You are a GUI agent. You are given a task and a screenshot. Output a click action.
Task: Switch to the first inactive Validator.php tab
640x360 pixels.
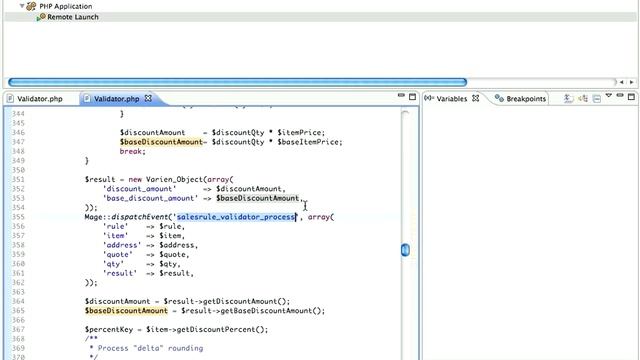click(40, 99)
